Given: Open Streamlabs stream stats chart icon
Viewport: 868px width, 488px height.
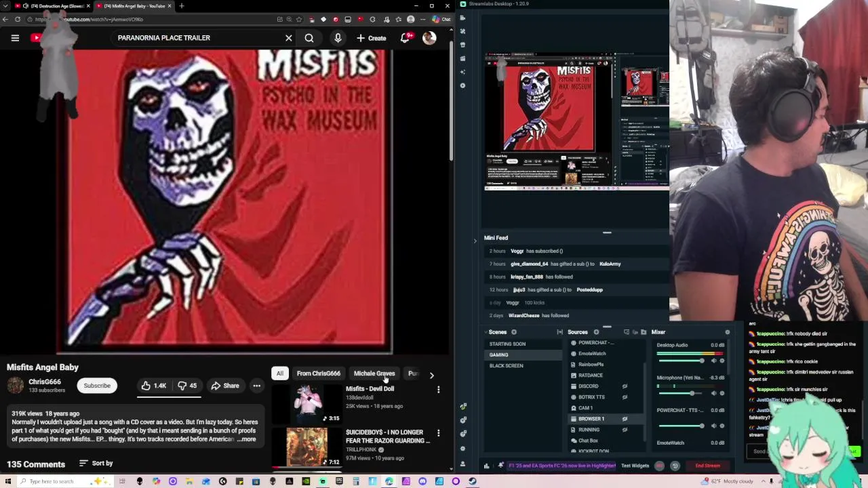Looking at the screenshot, I should [x=486, y=466].
